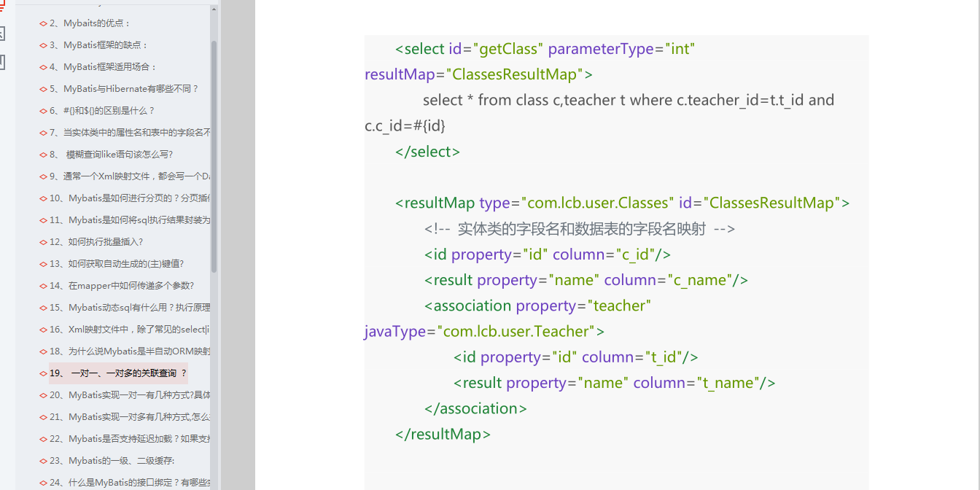Click the closing "</association>" tag

coord(476,408)
